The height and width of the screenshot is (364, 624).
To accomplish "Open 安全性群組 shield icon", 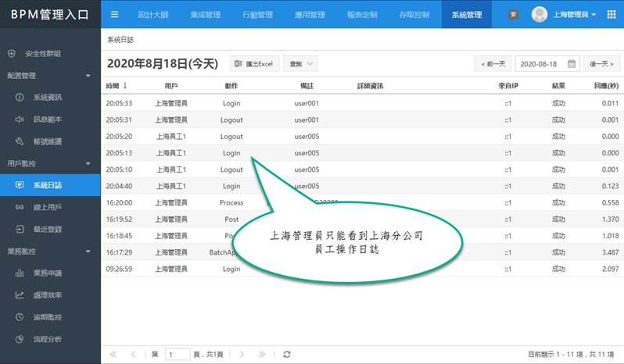I will pos(12,53).
